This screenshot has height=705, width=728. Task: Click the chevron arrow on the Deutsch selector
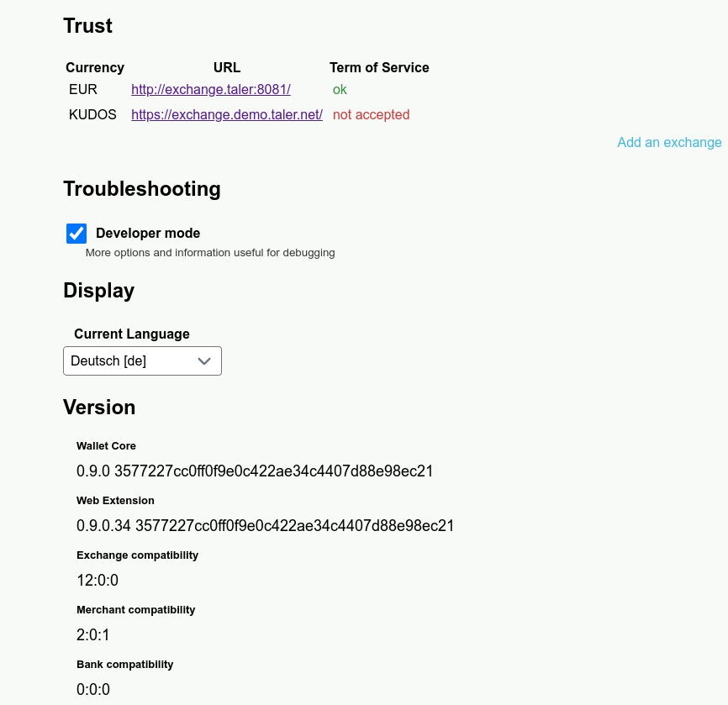204,361
